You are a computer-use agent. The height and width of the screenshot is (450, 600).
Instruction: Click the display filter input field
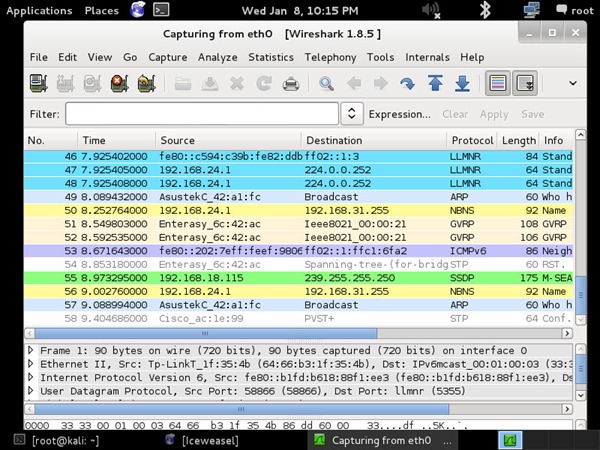(202, 114)
